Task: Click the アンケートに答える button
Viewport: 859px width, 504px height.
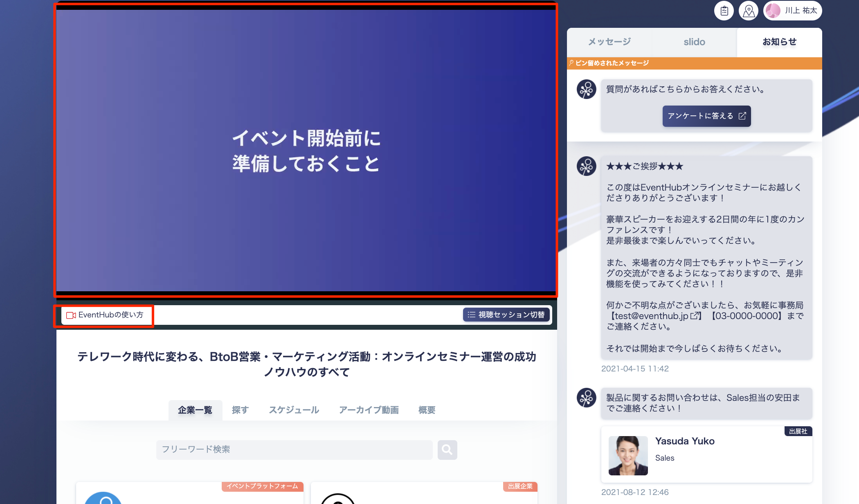Action: (706, 116)
